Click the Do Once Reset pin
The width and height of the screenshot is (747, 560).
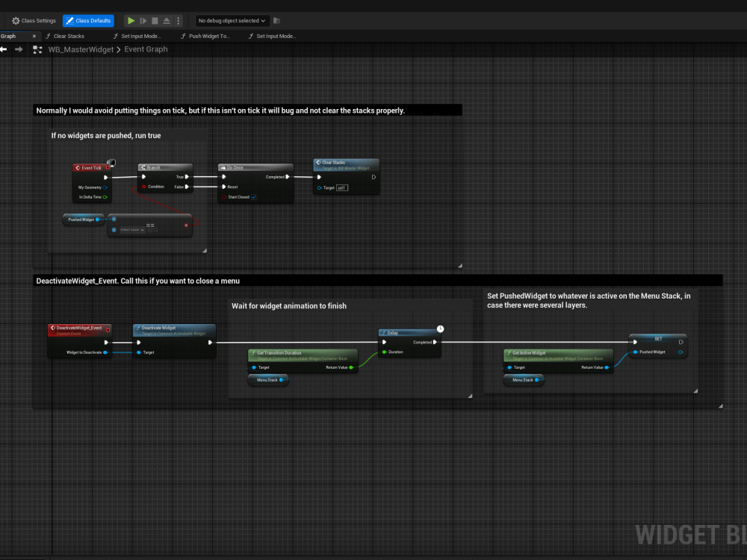point(224,187)
